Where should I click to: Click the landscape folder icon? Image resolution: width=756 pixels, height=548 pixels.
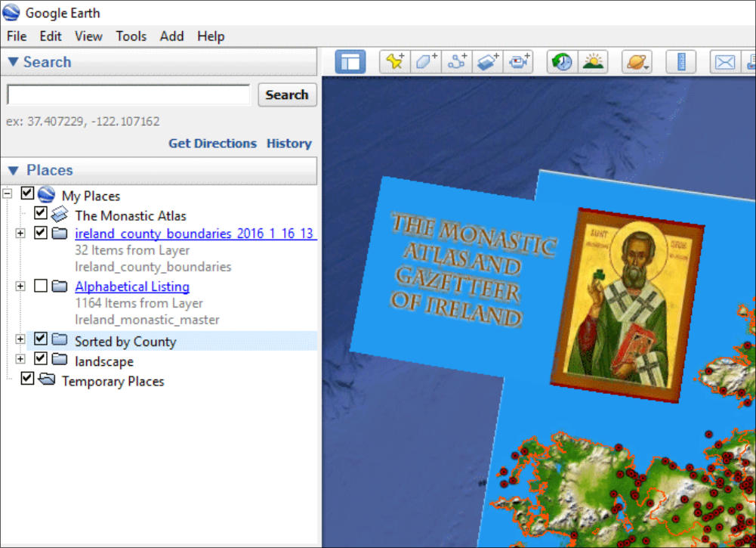tap(60, 359)
